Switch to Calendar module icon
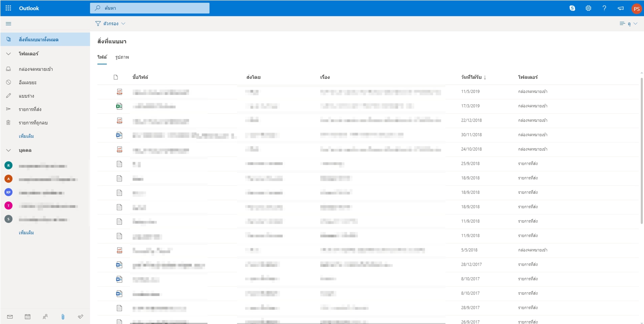 coord(28,317)
